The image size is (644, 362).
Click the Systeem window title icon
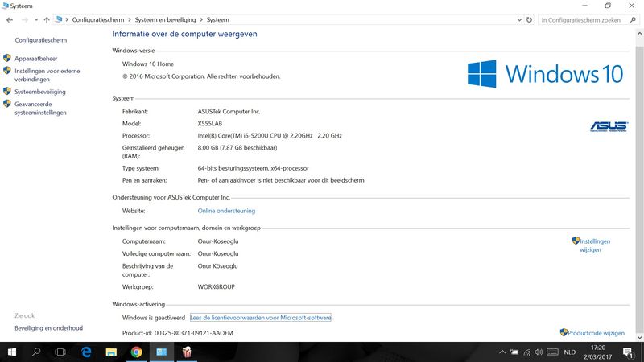point(6,6)
